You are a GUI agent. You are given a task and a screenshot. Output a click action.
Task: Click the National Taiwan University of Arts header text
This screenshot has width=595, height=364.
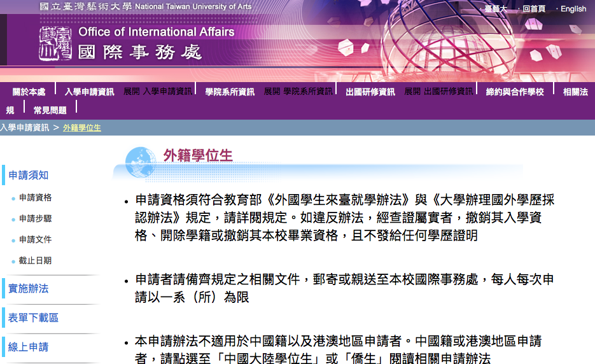point(193,6)
